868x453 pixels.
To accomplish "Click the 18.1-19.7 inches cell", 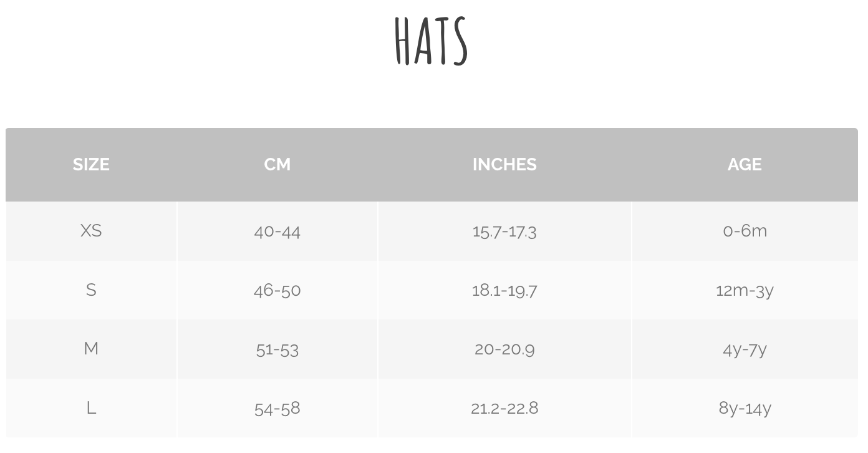I will pyautogui.click(x=504, y=290).
